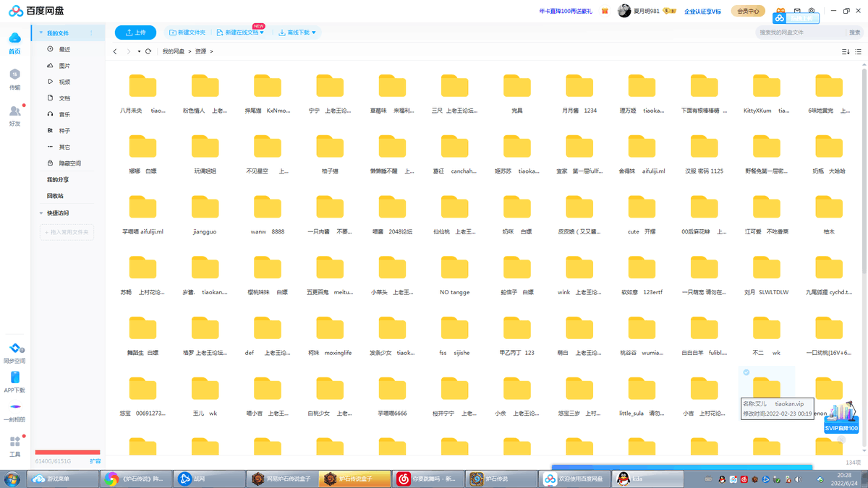Expand the breadcrumb arrow after 资源

click(211, 51)
